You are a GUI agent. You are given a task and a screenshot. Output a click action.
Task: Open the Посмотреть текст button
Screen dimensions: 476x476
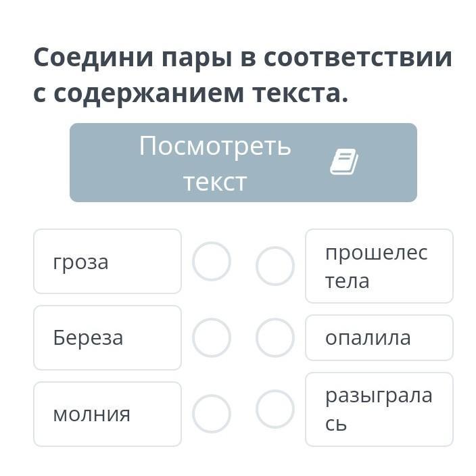point(243,163)
